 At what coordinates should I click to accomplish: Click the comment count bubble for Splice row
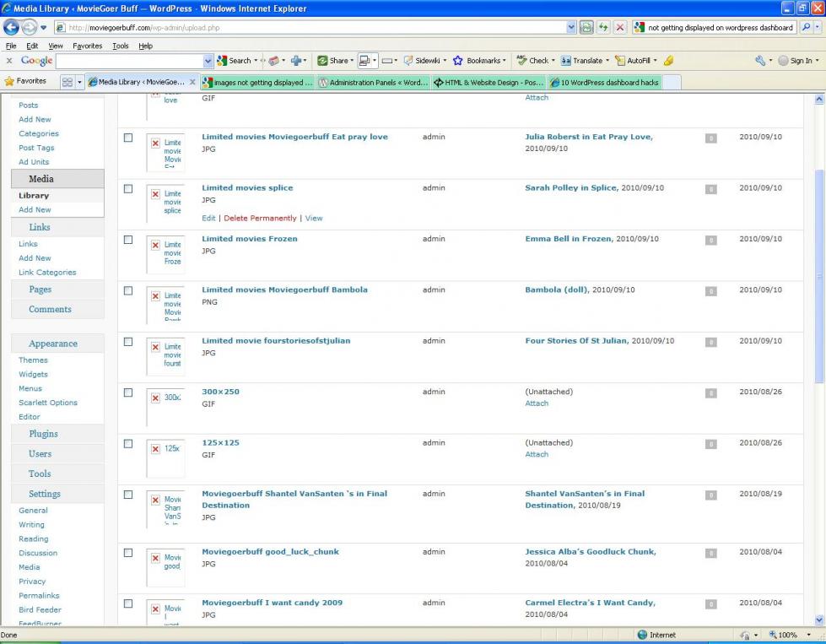[x=710, y=189]
